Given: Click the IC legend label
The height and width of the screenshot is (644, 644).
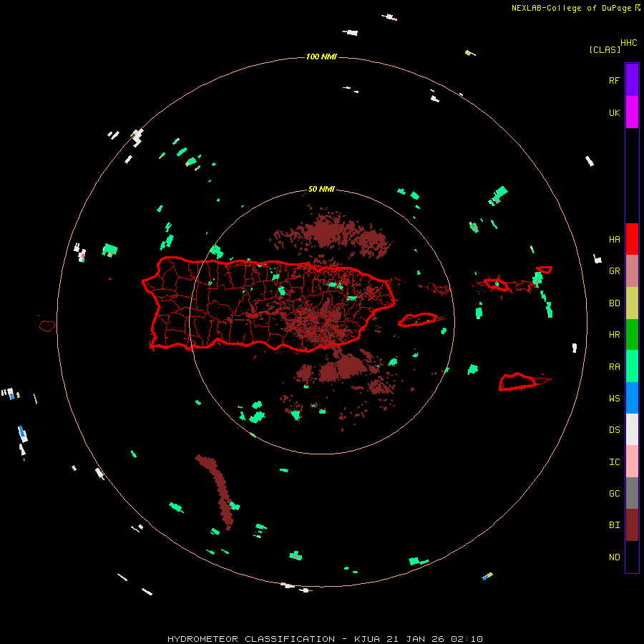Looking at the screenshot, I should [x=614, y=462].
